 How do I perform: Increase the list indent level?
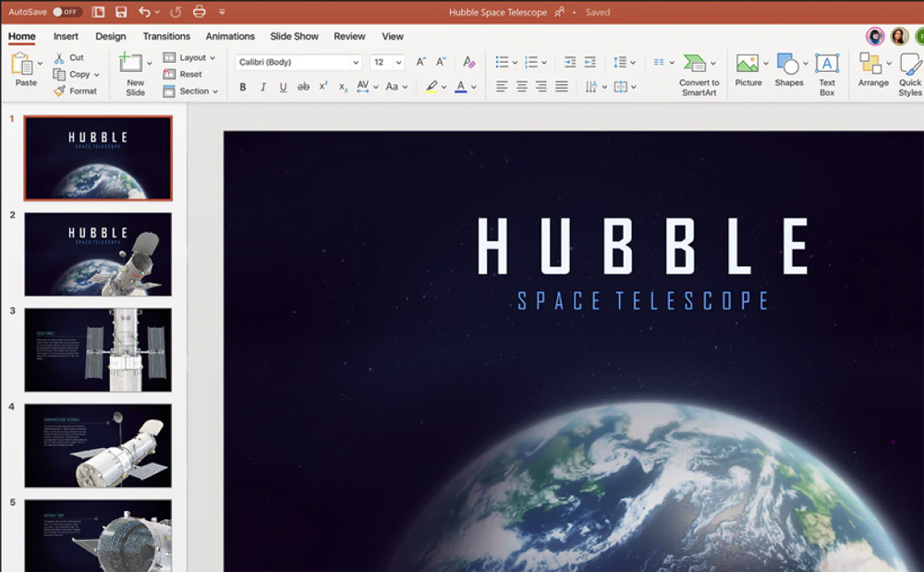pyautogui.click(x=570, y=62)
